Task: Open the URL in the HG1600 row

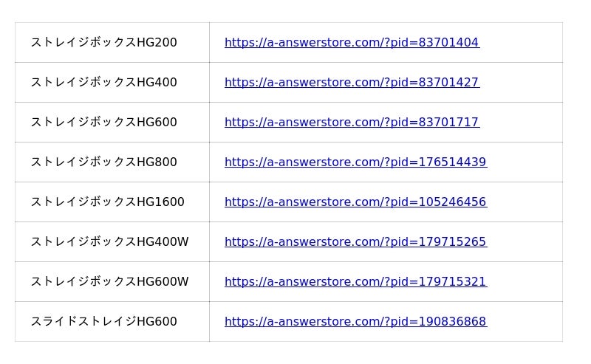Action: point(355,202)
